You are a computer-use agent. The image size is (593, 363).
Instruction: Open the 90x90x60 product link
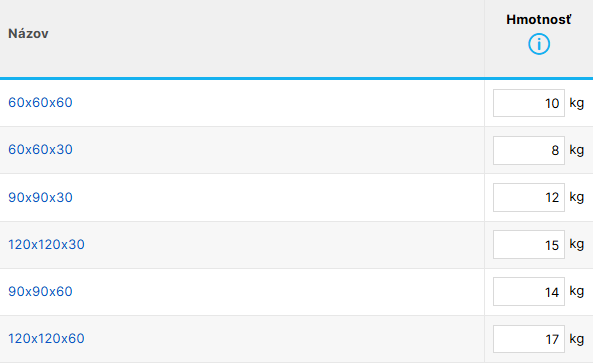(x=40, y=292)
